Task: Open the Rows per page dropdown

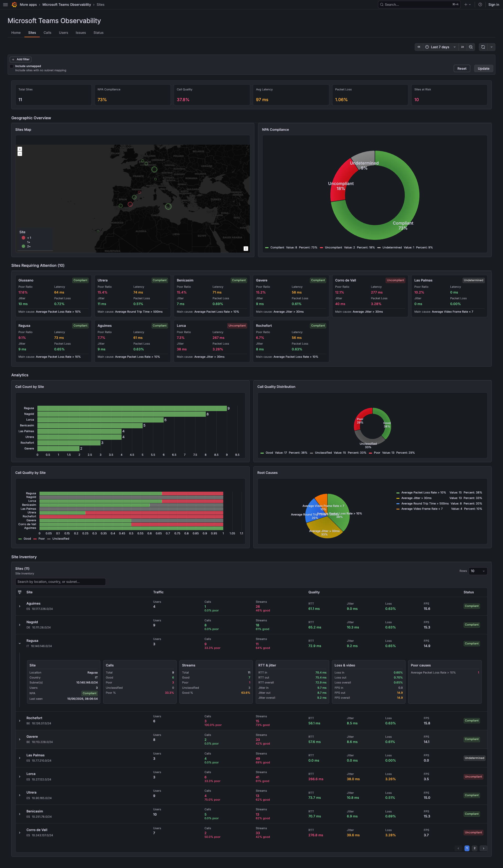Action: click(x=478, y=571)
